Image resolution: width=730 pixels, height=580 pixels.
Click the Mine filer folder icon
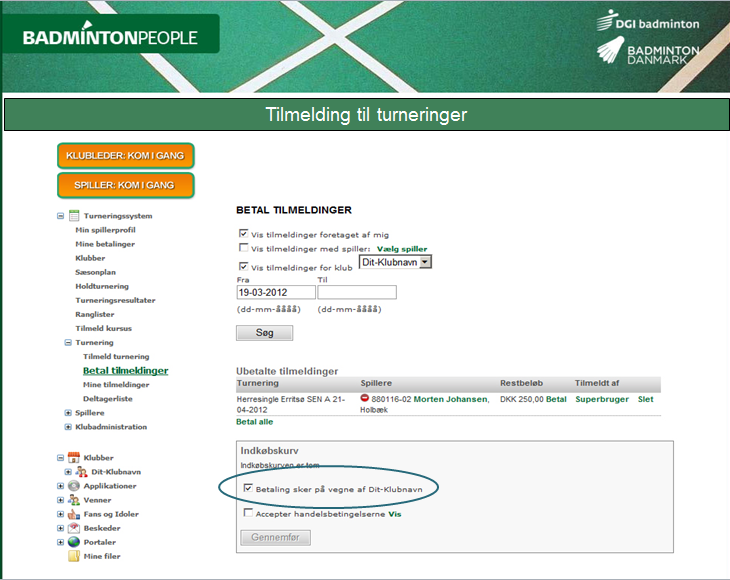(x=74, y=556)
